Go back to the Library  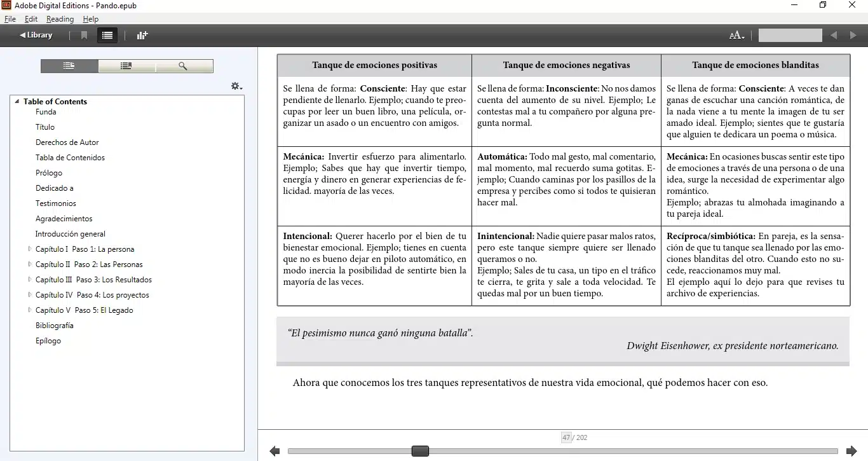point(36,35)
